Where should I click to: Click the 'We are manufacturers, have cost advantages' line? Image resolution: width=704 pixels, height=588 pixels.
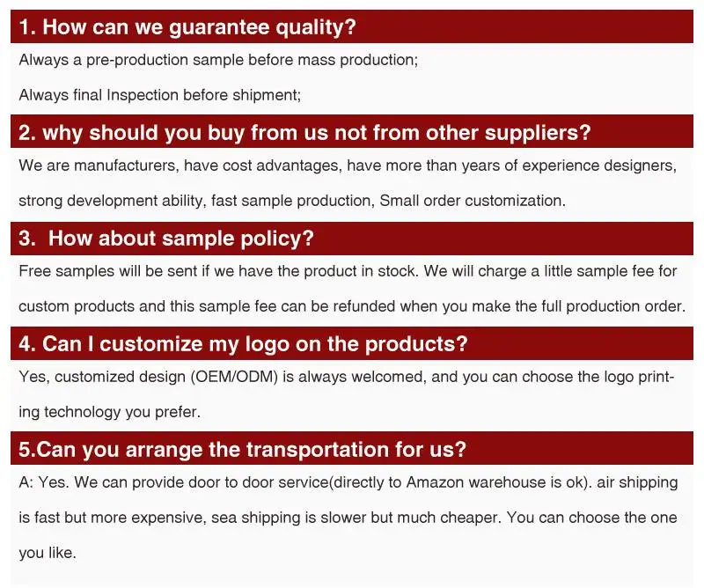348,165
